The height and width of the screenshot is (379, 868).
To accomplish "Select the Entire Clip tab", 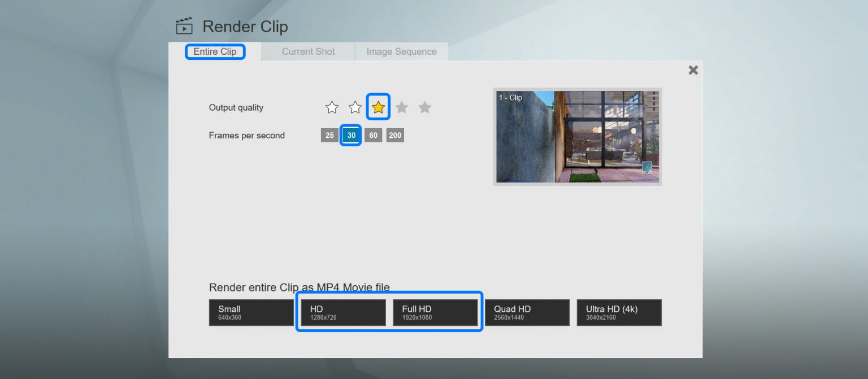I will click(215, 51).
